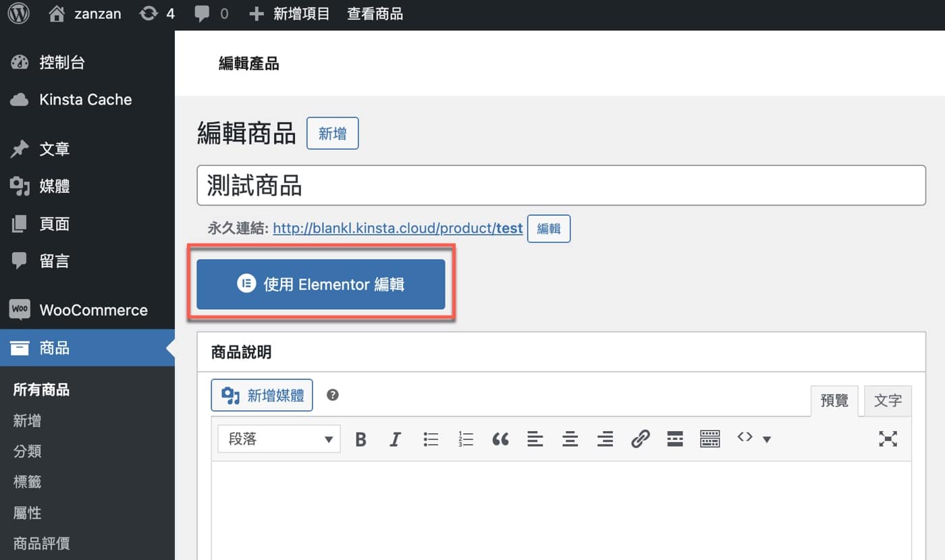Open 媒體 media library in sidebar
The height and width of the screenshot is (560, 945).
pos(87,186)
